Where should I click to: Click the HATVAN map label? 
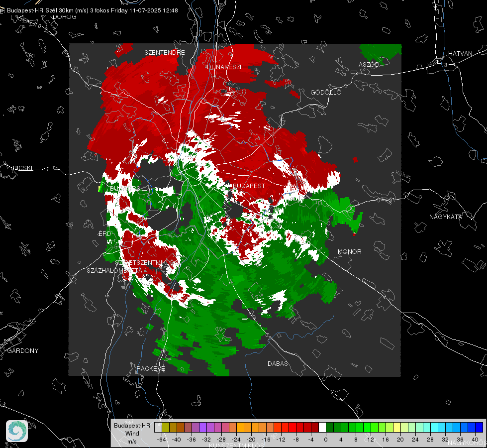(460, 54)
